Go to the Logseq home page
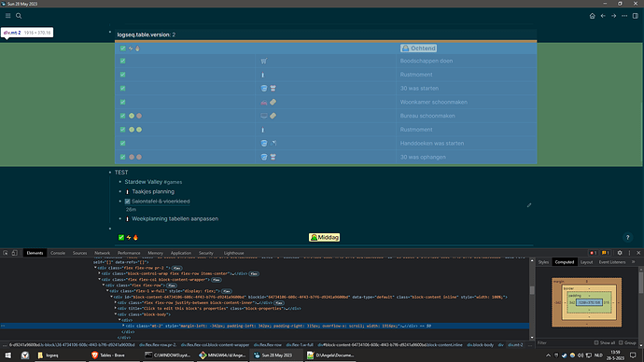 593,16
